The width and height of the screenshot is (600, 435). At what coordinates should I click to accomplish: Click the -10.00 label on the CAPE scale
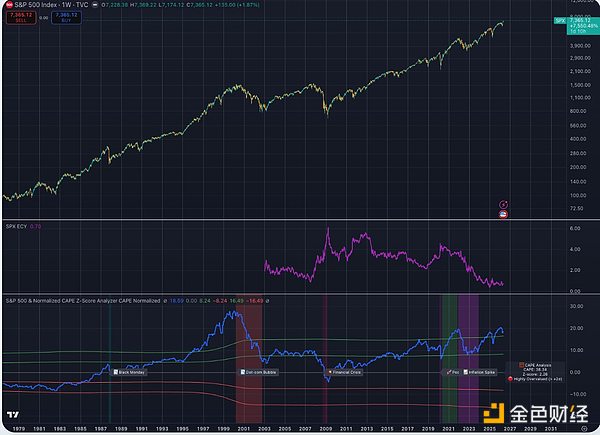[x=576, y=394]
